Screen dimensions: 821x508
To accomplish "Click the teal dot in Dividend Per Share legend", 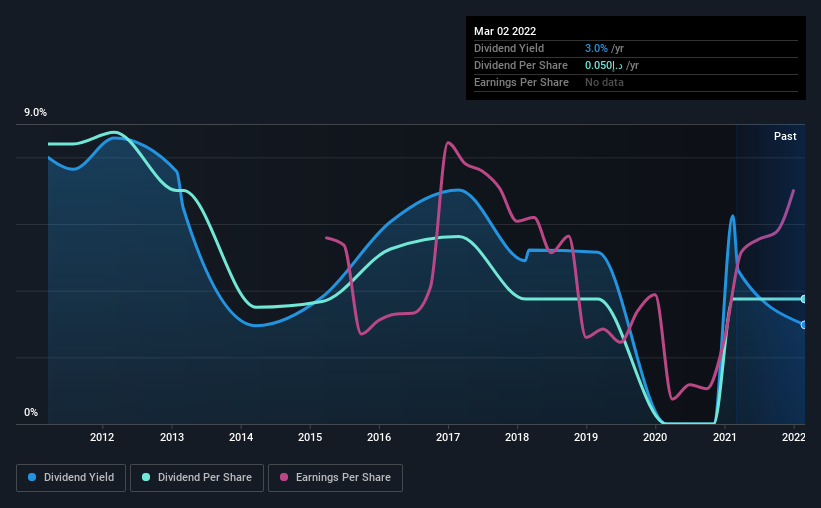I will [146, 477].
